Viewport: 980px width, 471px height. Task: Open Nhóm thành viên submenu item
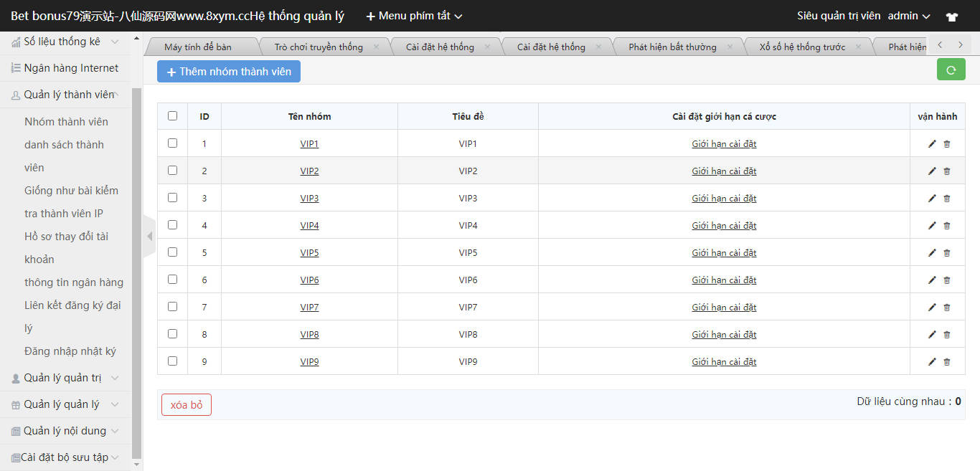pyautogui.click(x=66, y=122)
